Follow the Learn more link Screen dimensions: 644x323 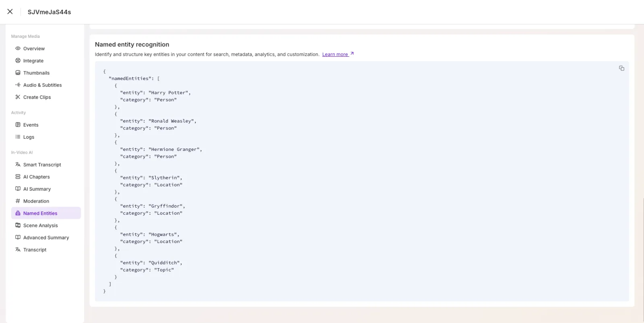coord(338,54)
